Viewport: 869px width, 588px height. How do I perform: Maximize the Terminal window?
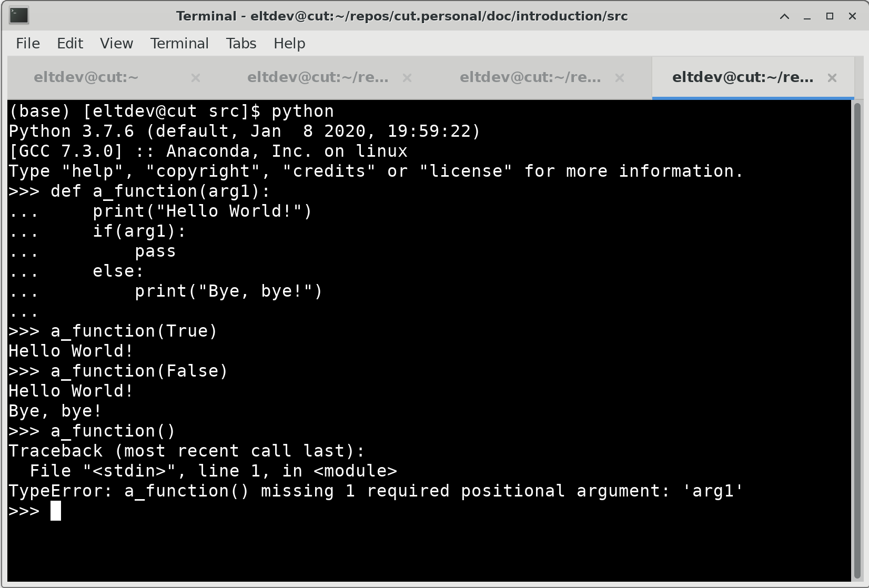click(830, 16)
